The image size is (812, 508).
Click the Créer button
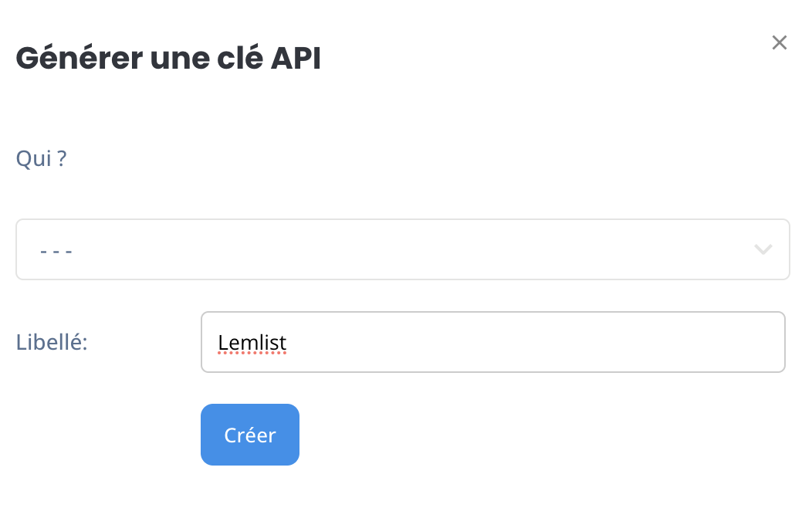(249, 435)
